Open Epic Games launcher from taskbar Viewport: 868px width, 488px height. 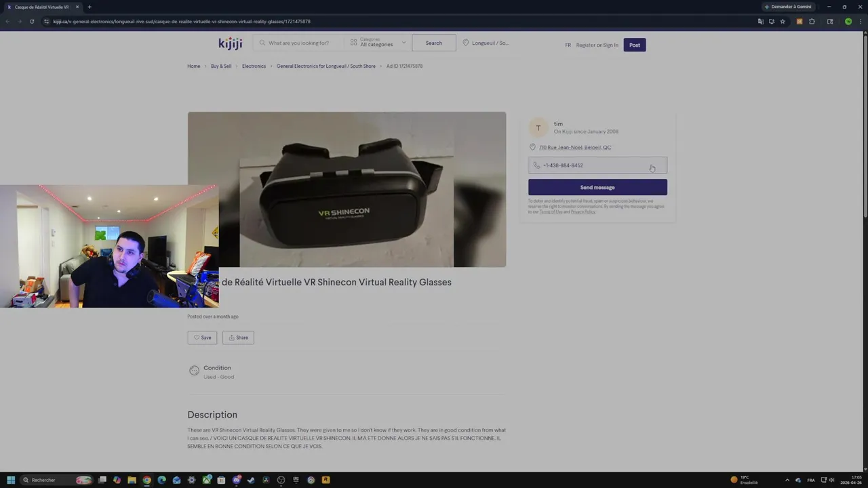[x=296, y=480]
